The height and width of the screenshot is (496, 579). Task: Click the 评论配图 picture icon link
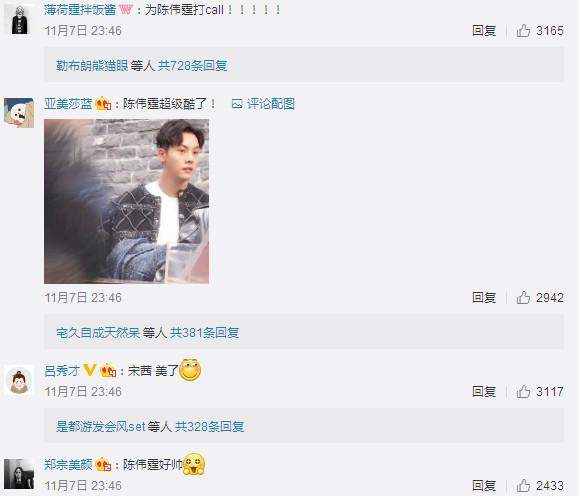point(263,104)
